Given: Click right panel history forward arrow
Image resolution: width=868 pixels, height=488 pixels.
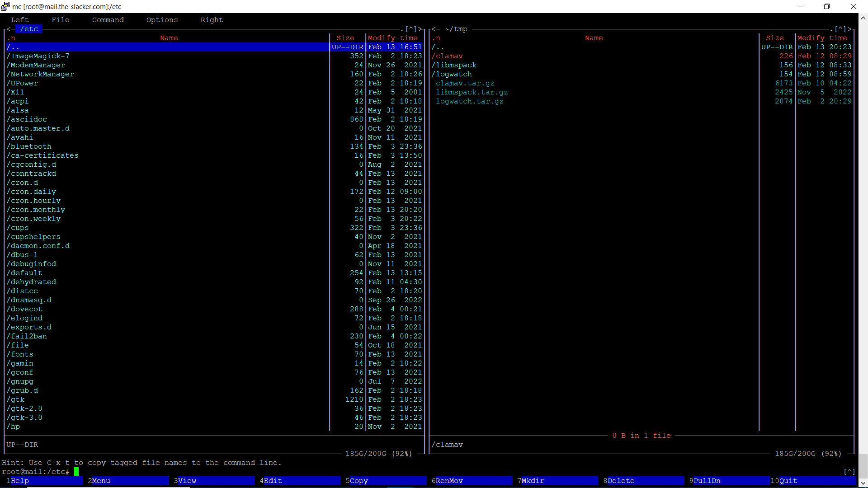Looking at the screenshot, I should point(849,29).
